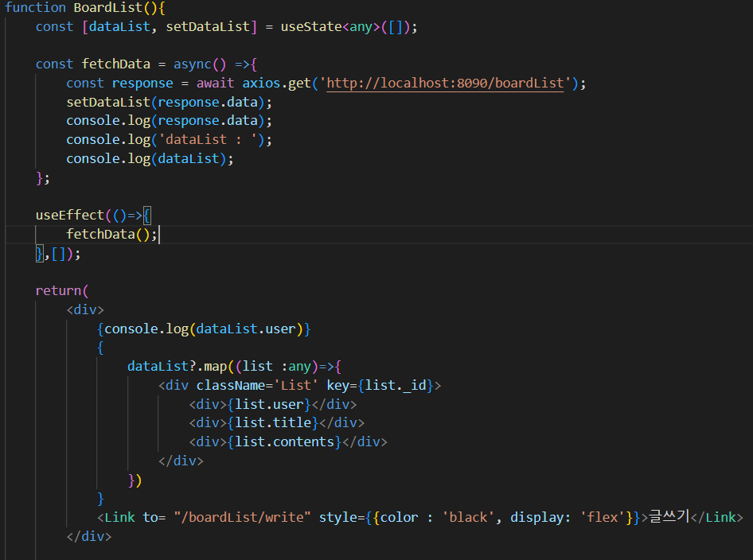Click the 'black' color value in style
Image resolution: width=753 pixels, height=560 pixels.
[468, 517]
